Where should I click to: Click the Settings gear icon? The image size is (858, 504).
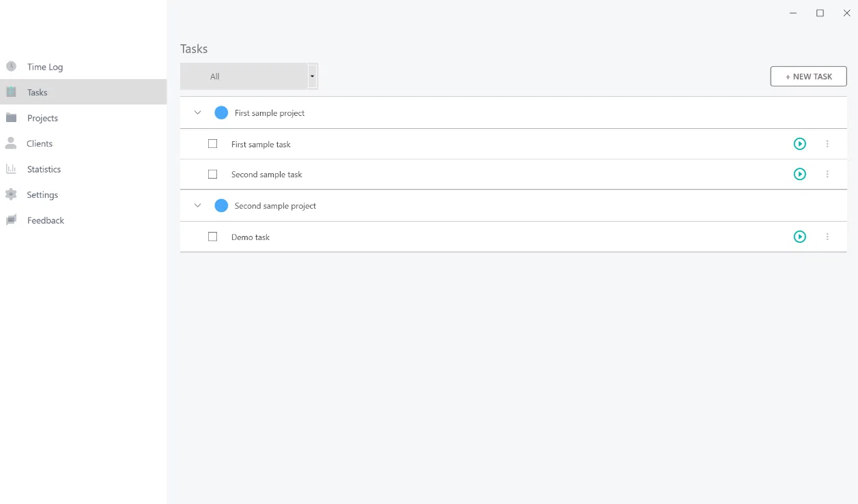pyautogui.click(x=12, y=194)
